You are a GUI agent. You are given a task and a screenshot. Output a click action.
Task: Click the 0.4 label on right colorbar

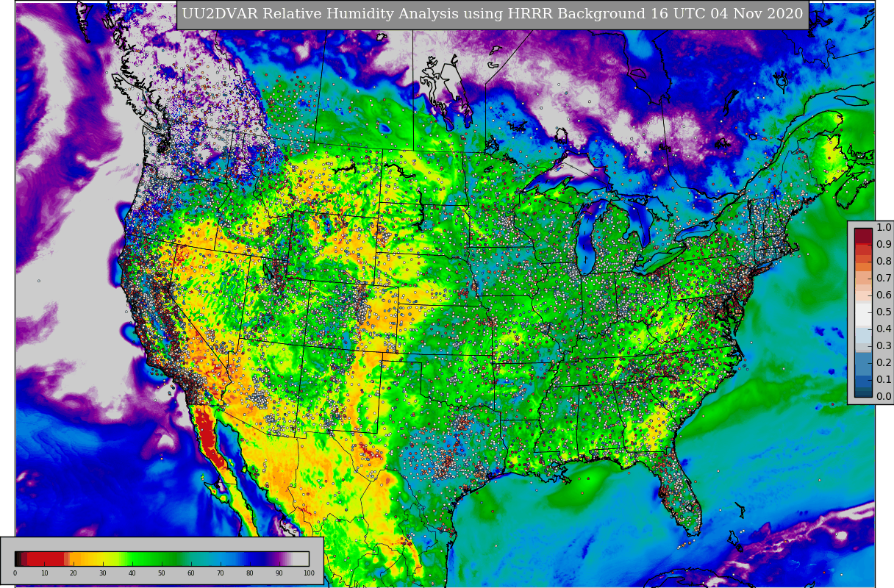pyautogui.click(x=883, y=329)
